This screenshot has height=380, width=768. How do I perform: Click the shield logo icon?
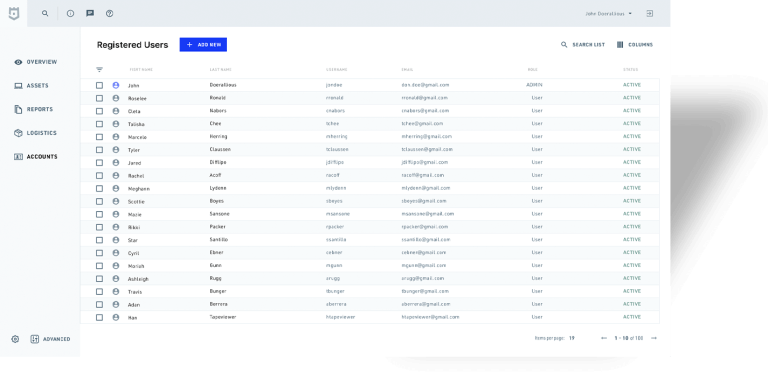coord(14,14)
